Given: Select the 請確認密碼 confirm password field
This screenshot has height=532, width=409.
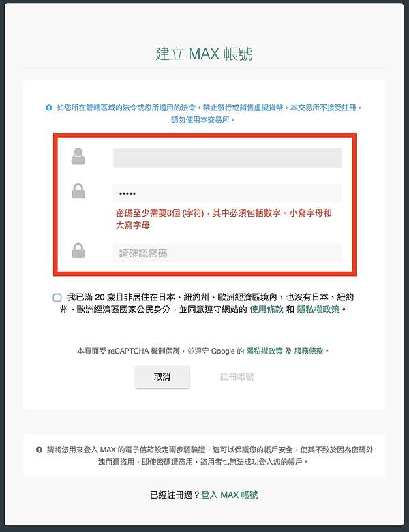Looking at the screenshot, I should pos(227,253).
